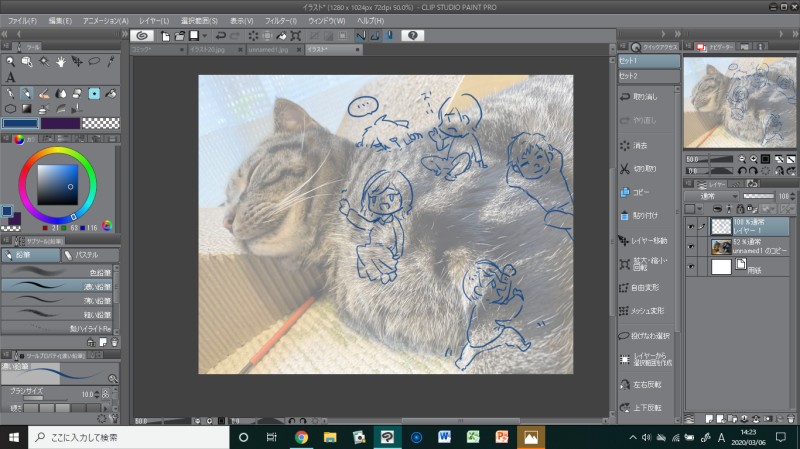800x449 pixels.
Task: Select the Eyedropper tool
Action: (x=111, y=62)
